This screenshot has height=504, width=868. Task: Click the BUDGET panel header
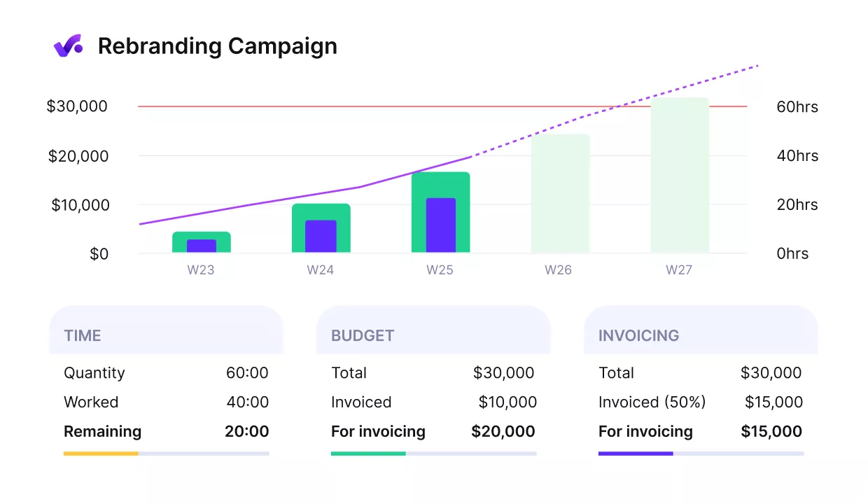point(363,335)
